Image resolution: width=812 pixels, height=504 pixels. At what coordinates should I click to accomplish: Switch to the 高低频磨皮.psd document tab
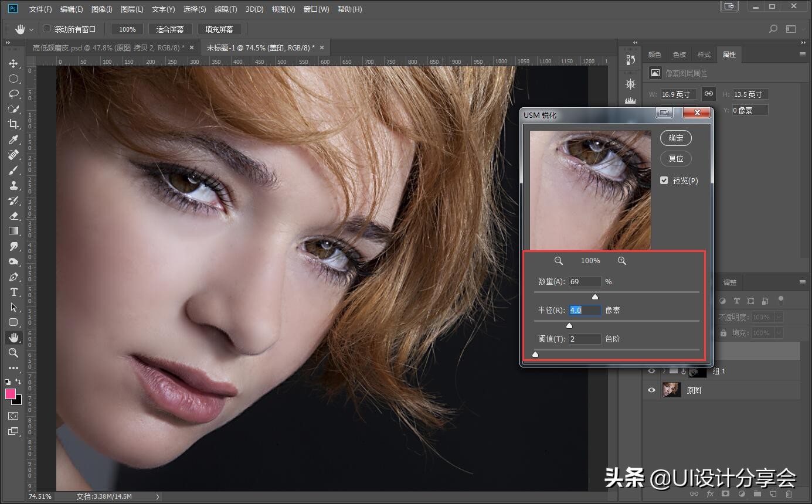(x=108, y=47)
